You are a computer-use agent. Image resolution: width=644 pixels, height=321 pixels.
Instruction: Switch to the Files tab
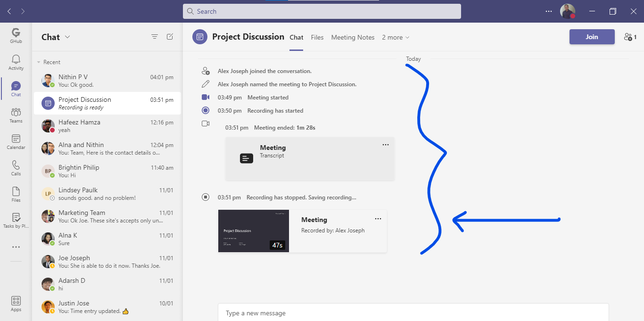(x=317, y=37)
